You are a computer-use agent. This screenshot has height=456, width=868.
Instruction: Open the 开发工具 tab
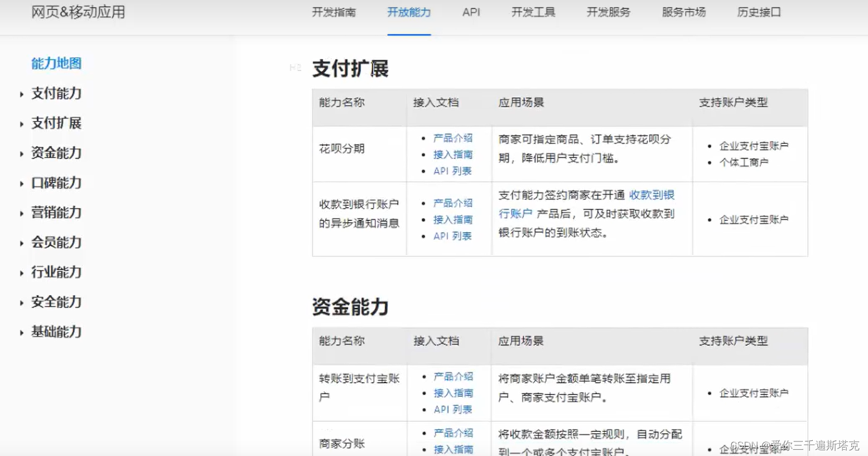point(533,12)
